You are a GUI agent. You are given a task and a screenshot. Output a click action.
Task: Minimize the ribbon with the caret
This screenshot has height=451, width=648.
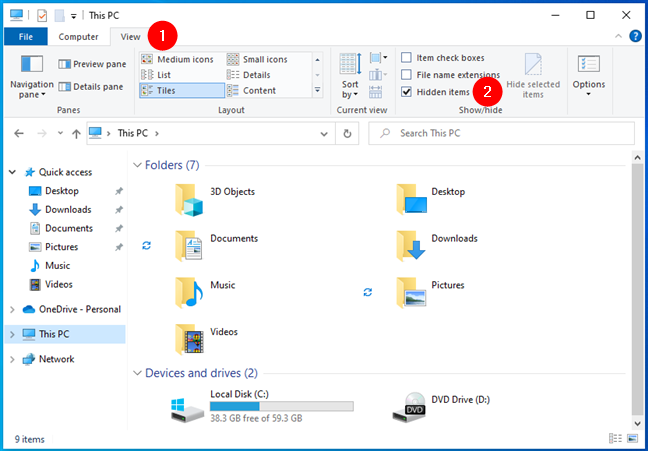point(618,36)
